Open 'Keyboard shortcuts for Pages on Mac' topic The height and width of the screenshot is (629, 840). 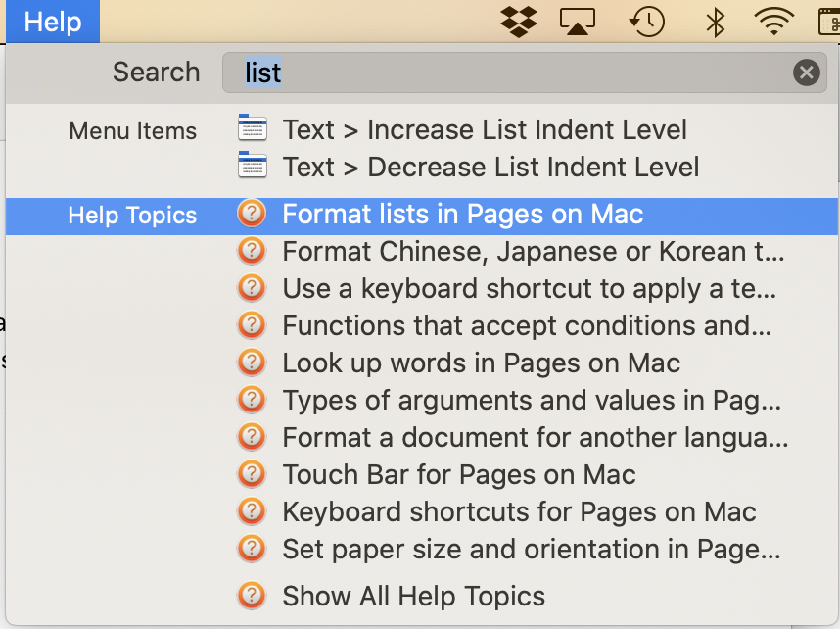pyautogui.click(x=422, y=511)
